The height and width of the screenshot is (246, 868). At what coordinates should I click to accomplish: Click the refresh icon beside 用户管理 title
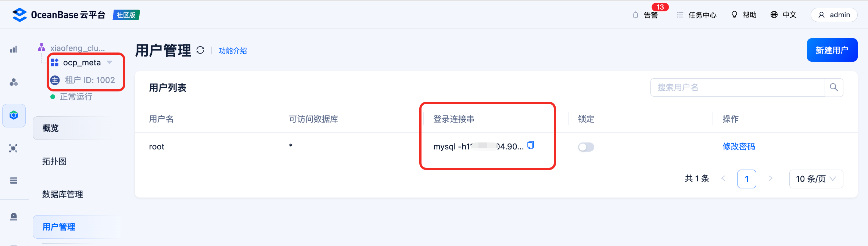tap(200, 50)
